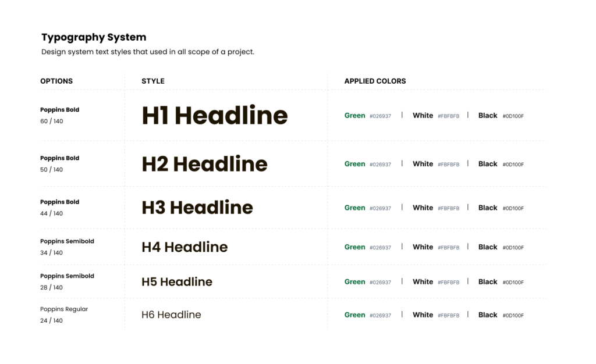
Task: Click the 'Typography System' title
Action: pyautogui.click(x=94, y=37)
